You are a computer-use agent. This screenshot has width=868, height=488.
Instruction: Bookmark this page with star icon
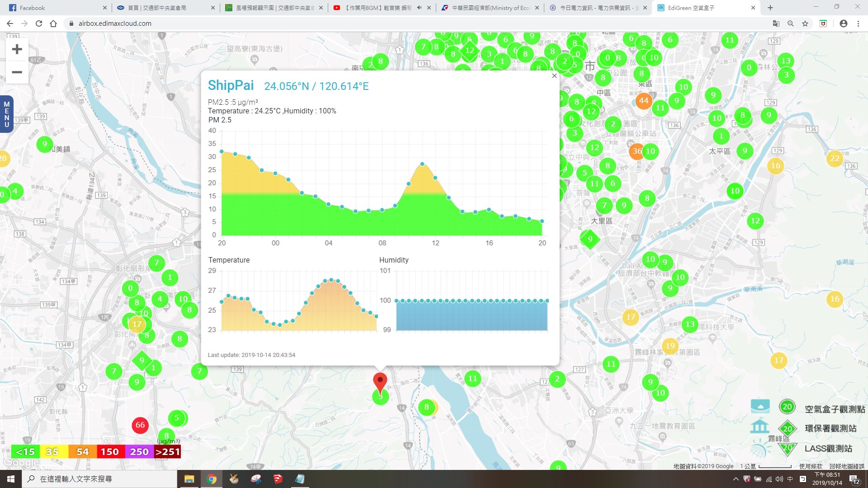tap(805, 23)
